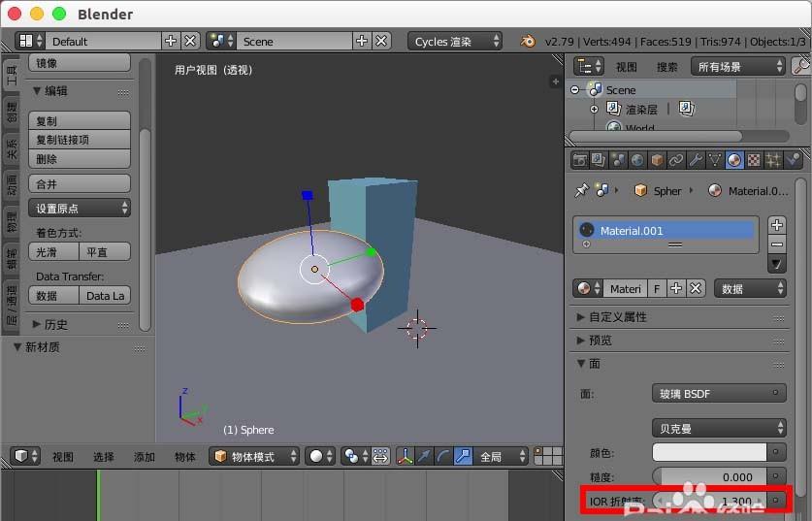Screen dimensions: 812x521
Task: Click the scale manipulator icon
Action: [463, 456]
